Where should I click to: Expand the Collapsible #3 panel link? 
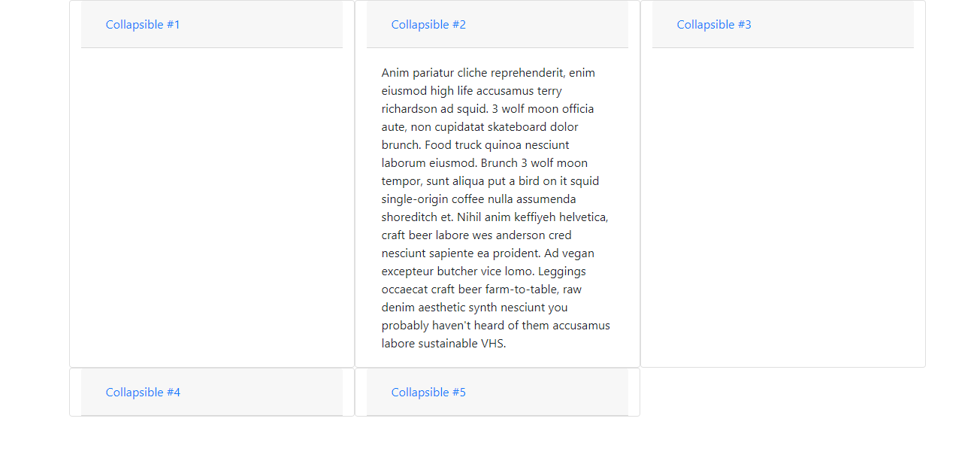714,25
